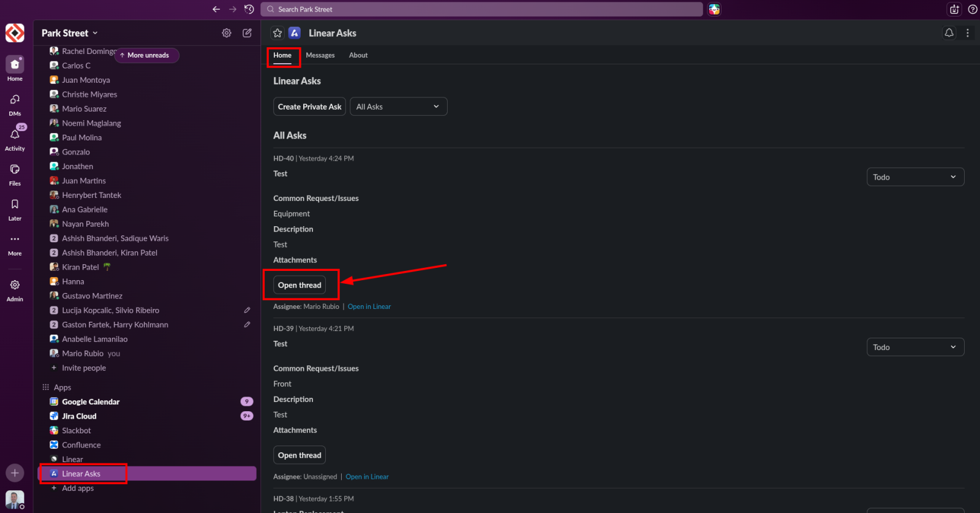Open notification bell for Linear Asks

coord(949,33)
